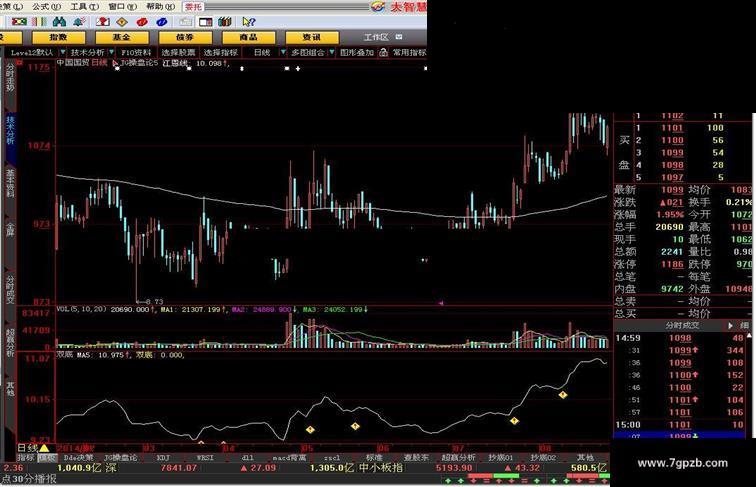756x487 pixels.
Task: Click the gray folder toolbar icon
Action: 185,22
